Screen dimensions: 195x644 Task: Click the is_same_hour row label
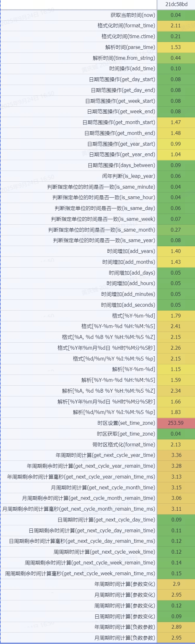pyautogui.click(x=104, y=197)
